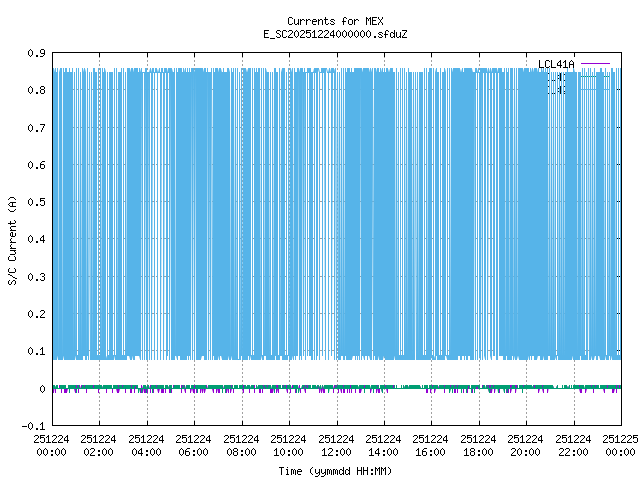This screenshot has height=480, width=640.
Task: Click the 251225 00:00 x-axis tick label
Action: coord(620,445)
